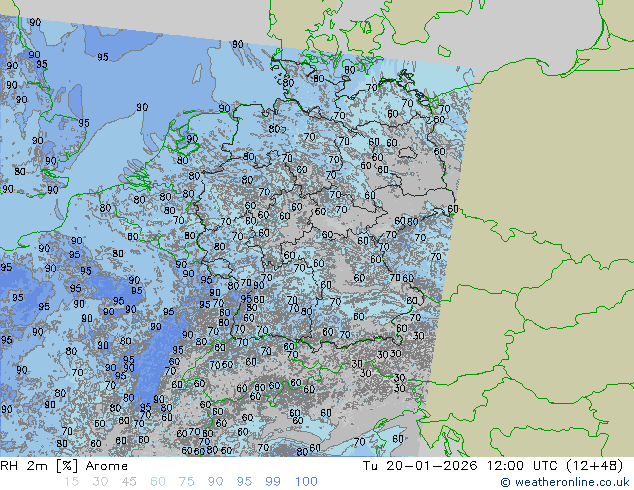Viewport: 634px width, 490px height.
Task: Click the '12:00 UTC' time text
Action: 522,466
